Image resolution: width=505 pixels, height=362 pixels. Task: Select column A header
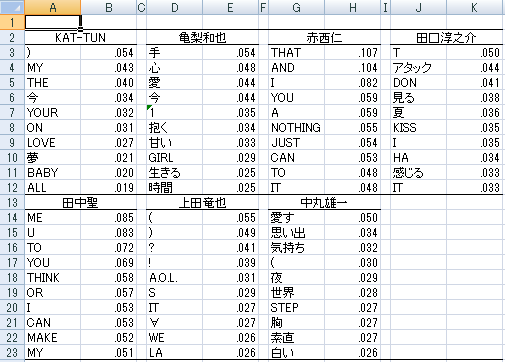click(x=53, y=7)
